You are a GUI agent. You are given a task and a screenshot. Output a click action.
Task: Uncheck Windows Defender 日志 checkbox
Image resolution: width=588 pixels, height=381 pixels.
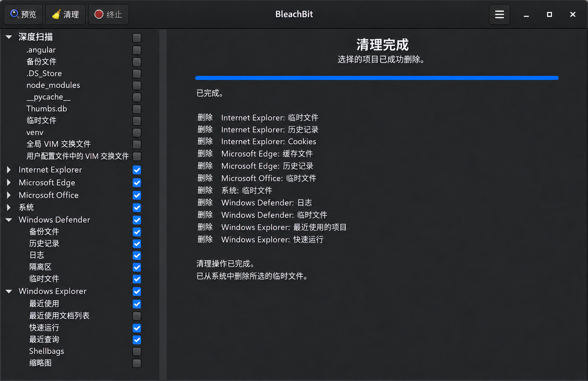137,256
